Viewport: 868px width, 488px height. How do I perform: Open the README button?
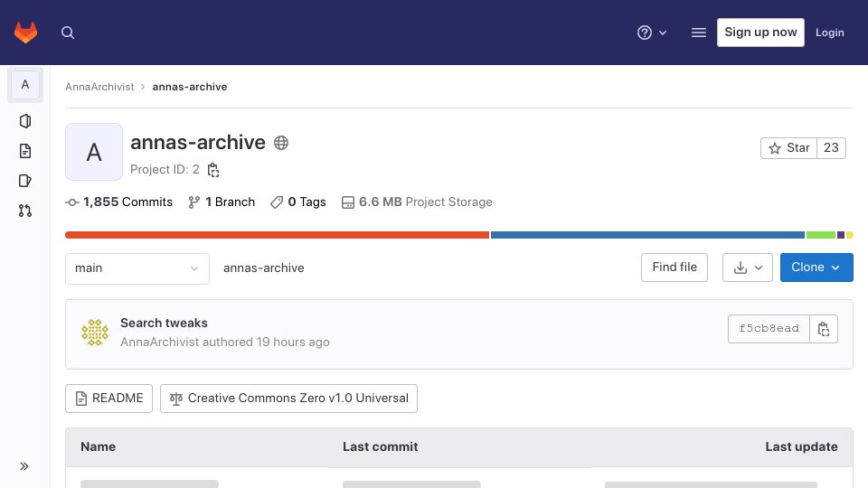[x=109, y=399]
